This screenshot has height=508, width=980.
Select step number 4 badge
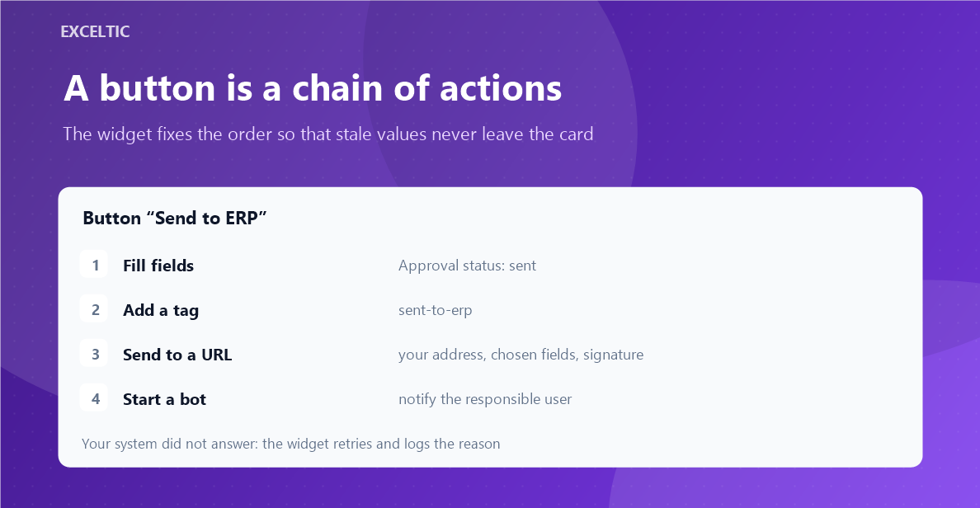coord(94,398)
